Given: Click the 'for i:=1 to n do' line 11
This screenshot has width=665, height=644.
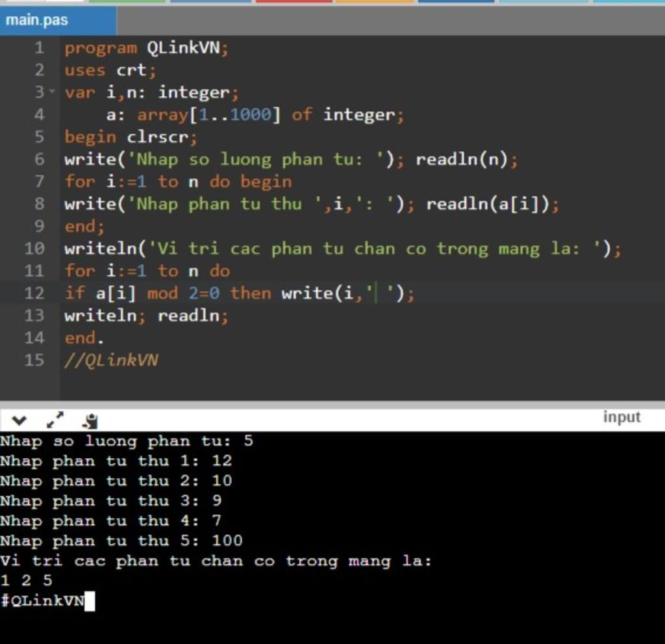Looking at the screenshot, I should (x=147, y=271).
